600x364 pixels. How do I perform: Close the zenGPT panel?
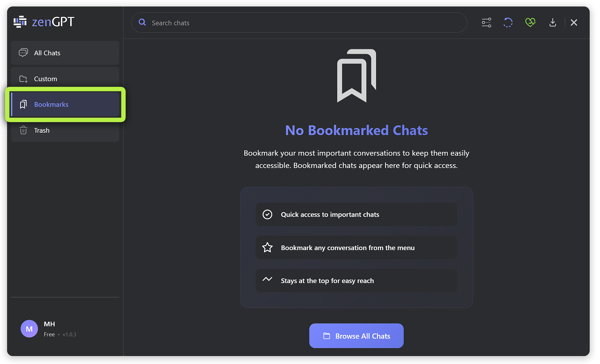[x=574, y=23]
